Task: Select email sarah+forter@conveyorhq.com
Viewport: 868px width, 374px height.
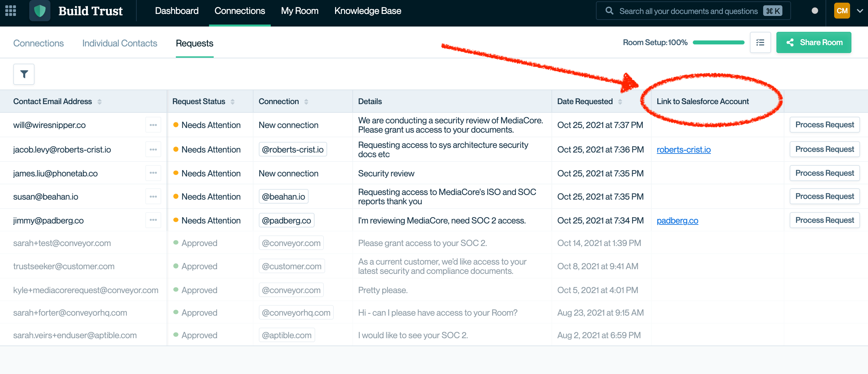Action: 70,313
